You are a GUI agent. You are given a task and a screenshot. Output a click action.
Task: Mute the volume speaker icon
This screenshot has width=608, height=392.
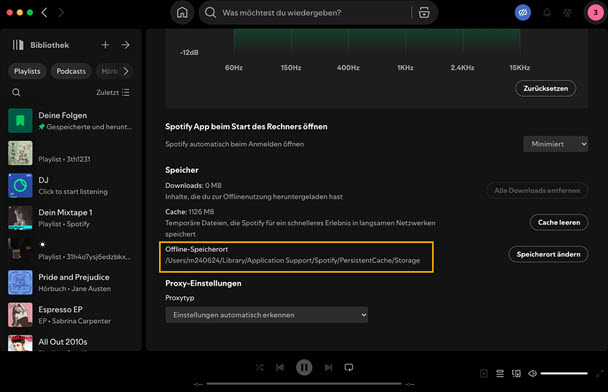point(532,373)
